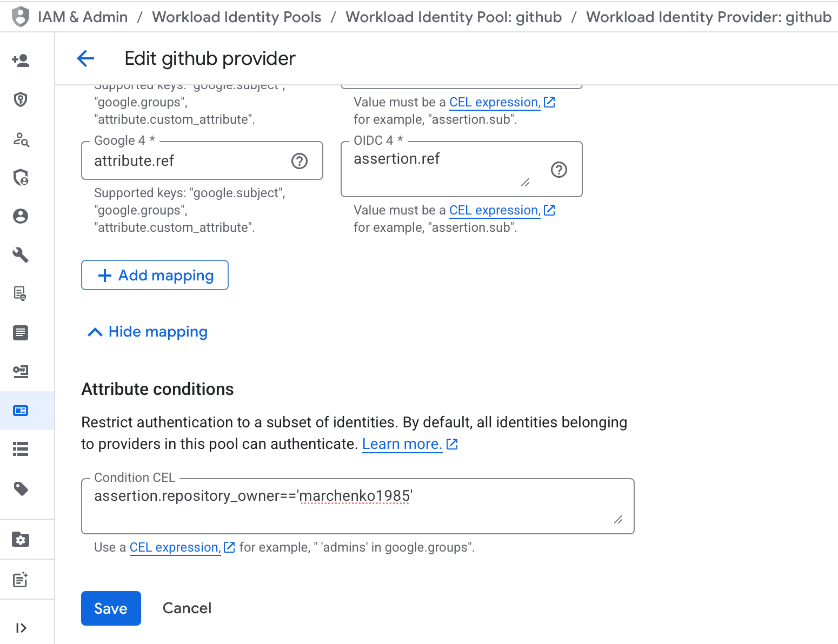Viewport: 838px width, 644px height.
Task: Click help icon in Google 4 field
Action: 300,161
